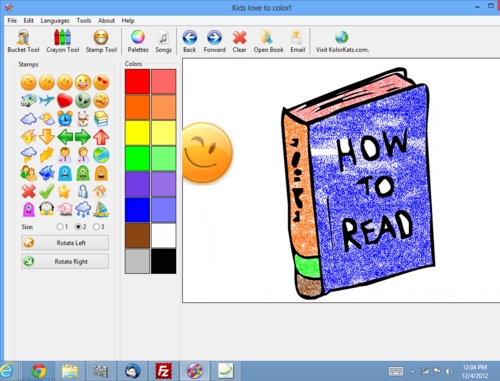
Task: Set stamp size to 3
Action: click(96, 227)
